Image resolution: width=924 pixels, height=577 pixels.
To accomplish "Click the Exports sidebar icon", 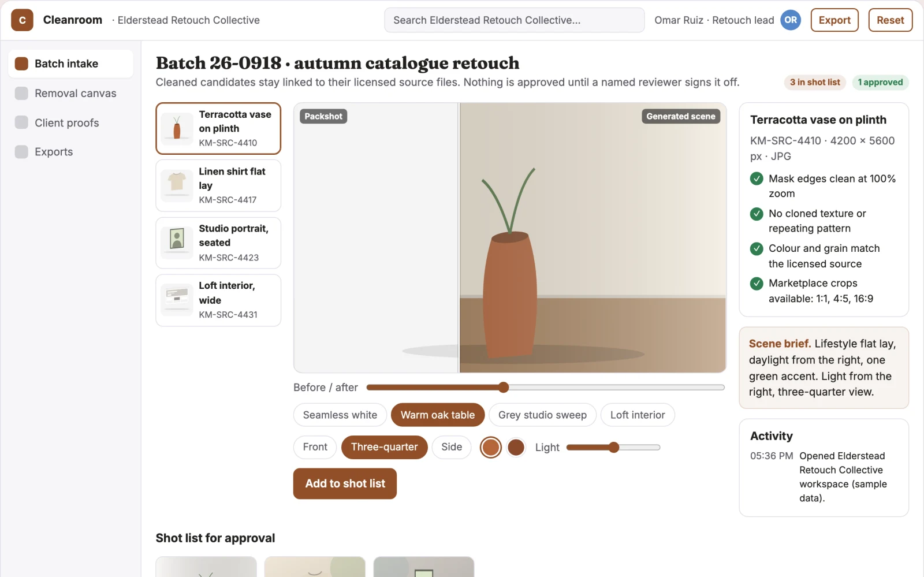I will (x=21, y=152).
